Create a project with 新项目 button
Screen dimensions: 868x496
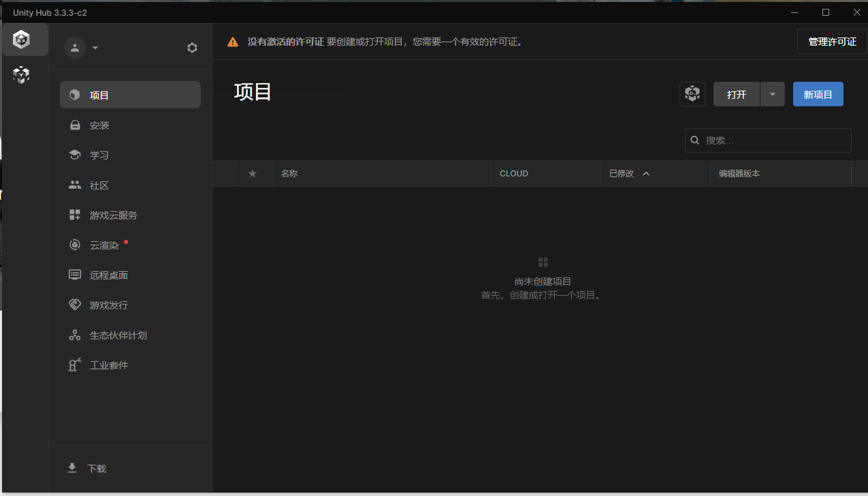tap(818, 94)
